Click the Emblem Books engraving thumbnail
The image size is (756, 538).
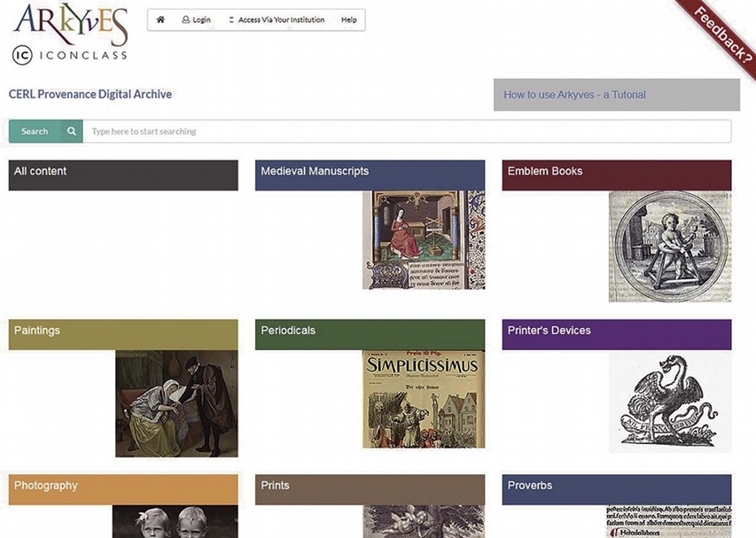click(x=669, y=246)
